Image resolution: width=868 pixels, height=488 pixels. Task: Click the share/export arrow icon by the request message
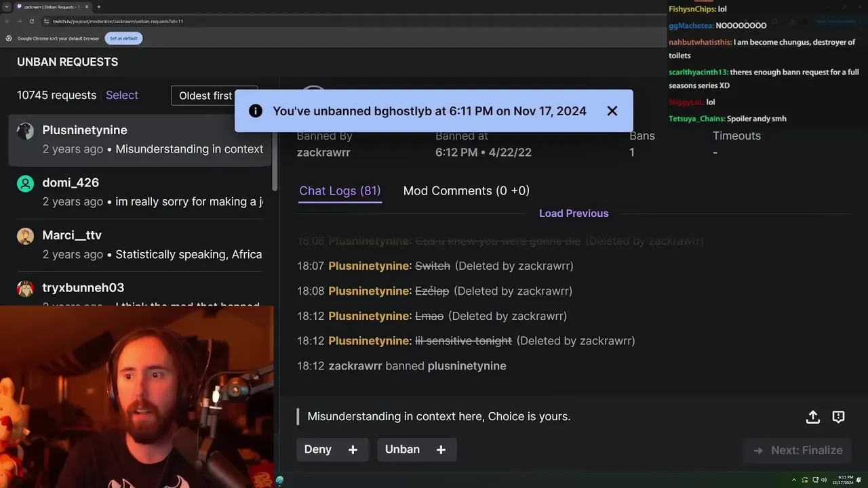[813, 417]
